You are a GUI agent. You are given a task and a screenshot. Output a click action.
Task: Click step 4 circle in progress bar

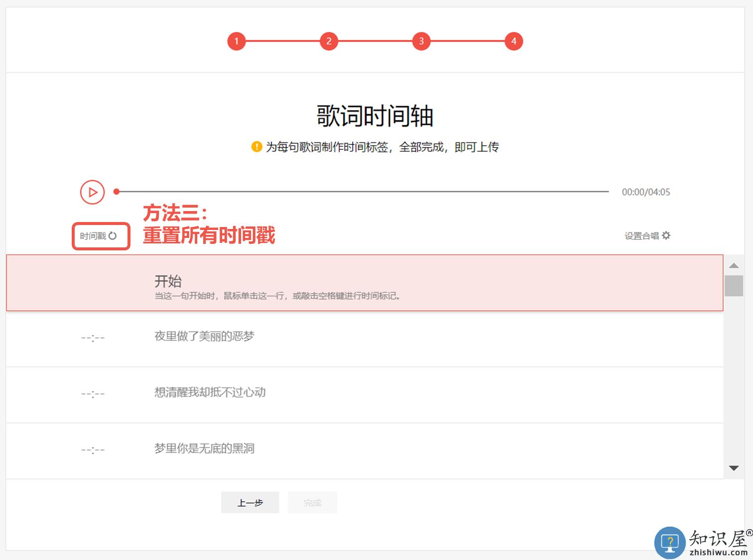coord(513,41)
